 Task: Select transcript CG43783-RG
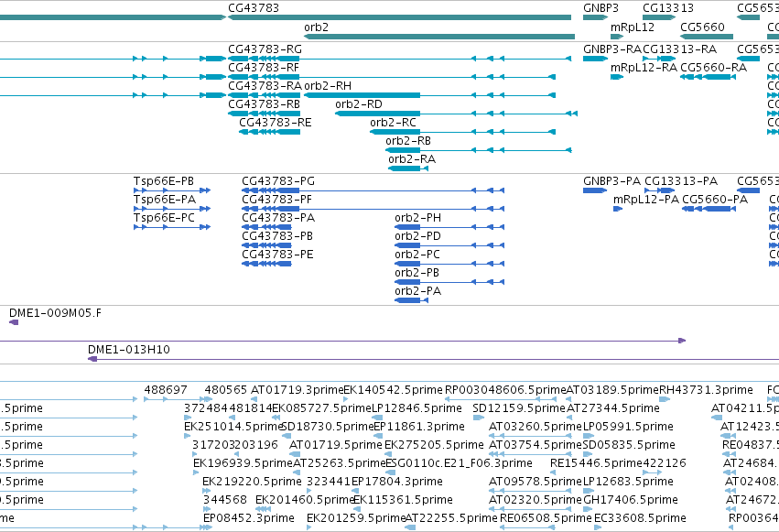click(x=265, y=49)
